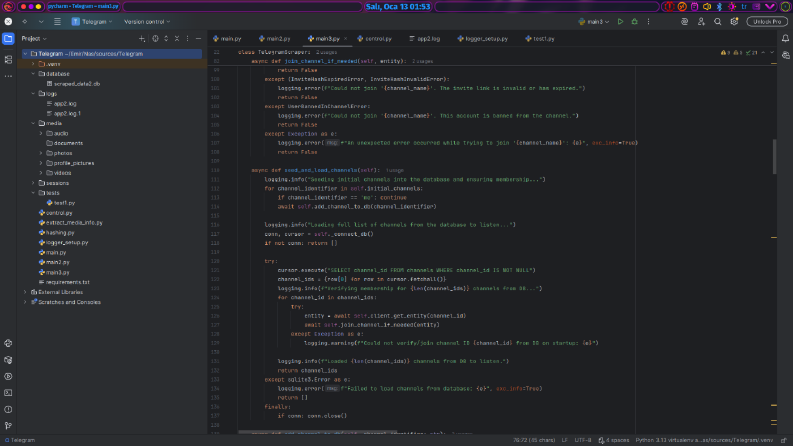
Task: Open the Structure tool window icon
Action: click(8, 59)
